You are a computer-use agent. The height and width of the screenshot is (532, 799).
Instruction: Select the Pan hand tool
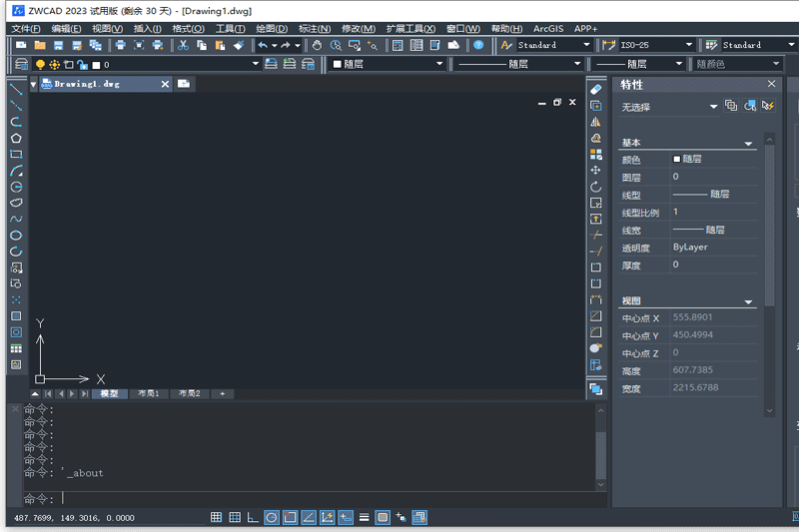tap(317, 45)
